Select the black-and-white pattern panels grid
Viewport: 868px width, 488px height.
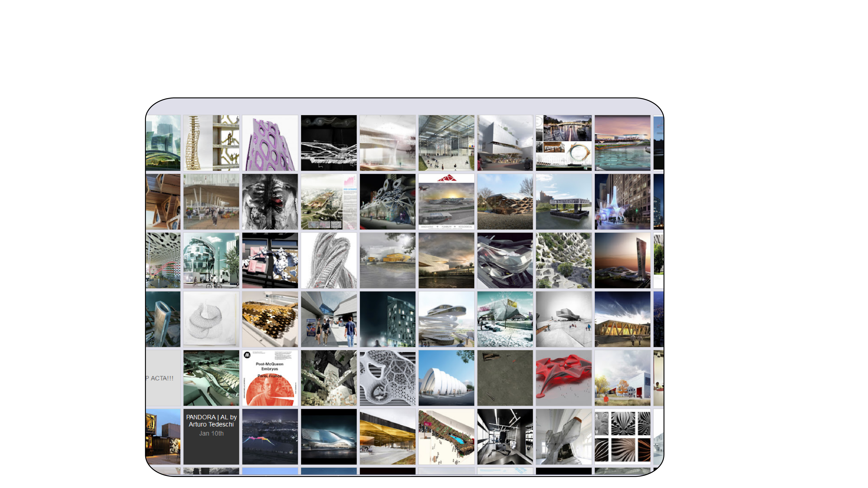tap(622, 436)
